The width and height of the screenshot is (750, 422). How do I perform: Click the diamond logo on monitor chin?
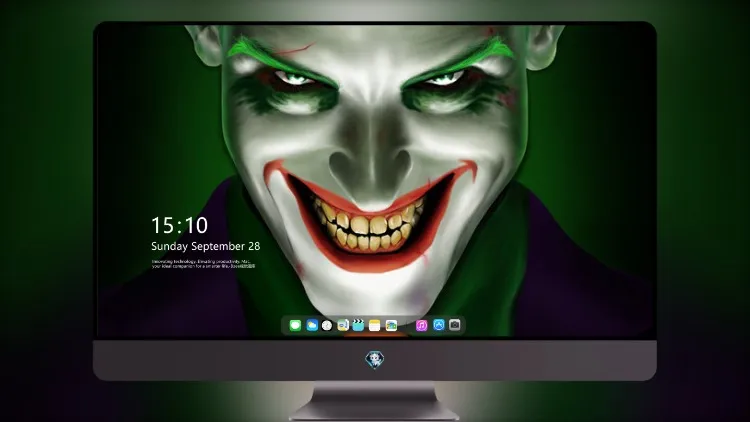click(x=375, y=360)
